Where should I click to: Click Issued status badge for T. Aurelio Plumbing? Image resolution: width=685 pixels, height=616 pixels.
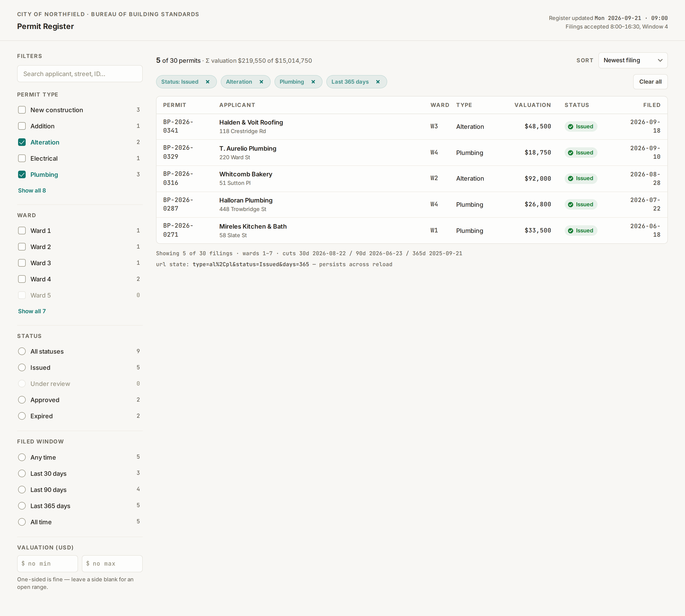(581, 153)
